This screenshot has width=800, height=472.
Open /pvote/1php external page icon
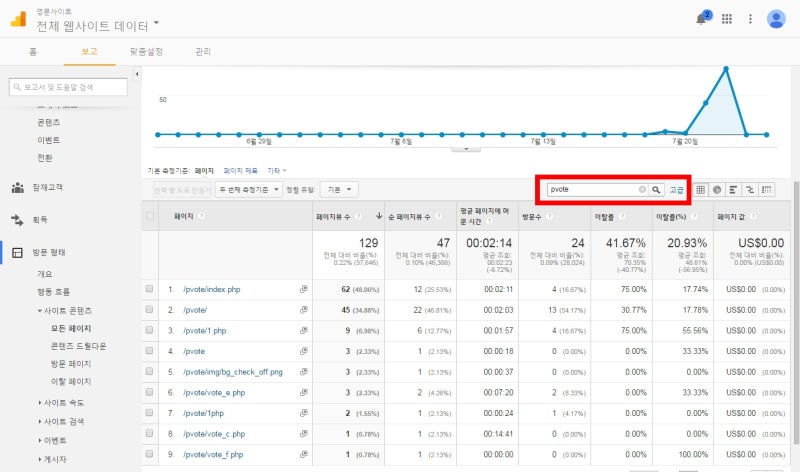[x=304, y=413]
